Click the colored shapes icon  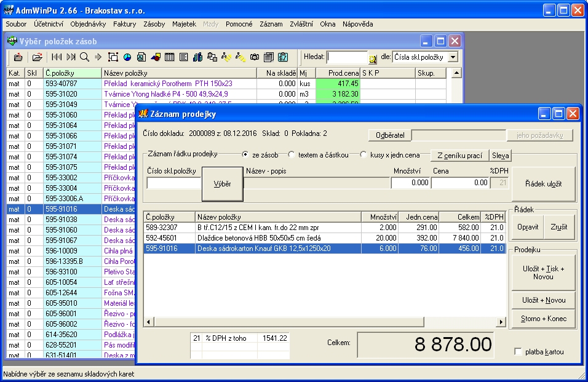coord(156,57)
